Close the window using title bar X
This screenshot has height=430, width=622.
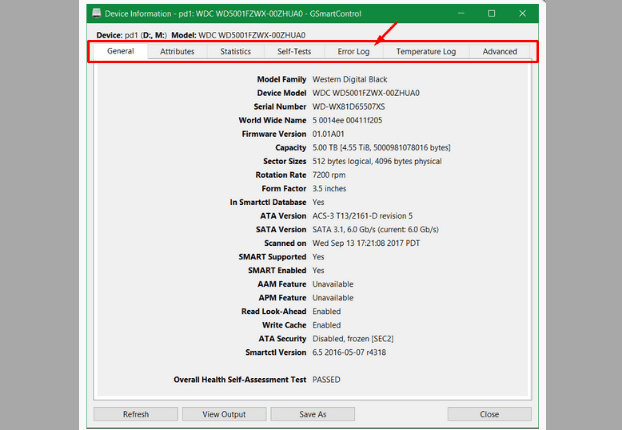[x=522, y=13]
